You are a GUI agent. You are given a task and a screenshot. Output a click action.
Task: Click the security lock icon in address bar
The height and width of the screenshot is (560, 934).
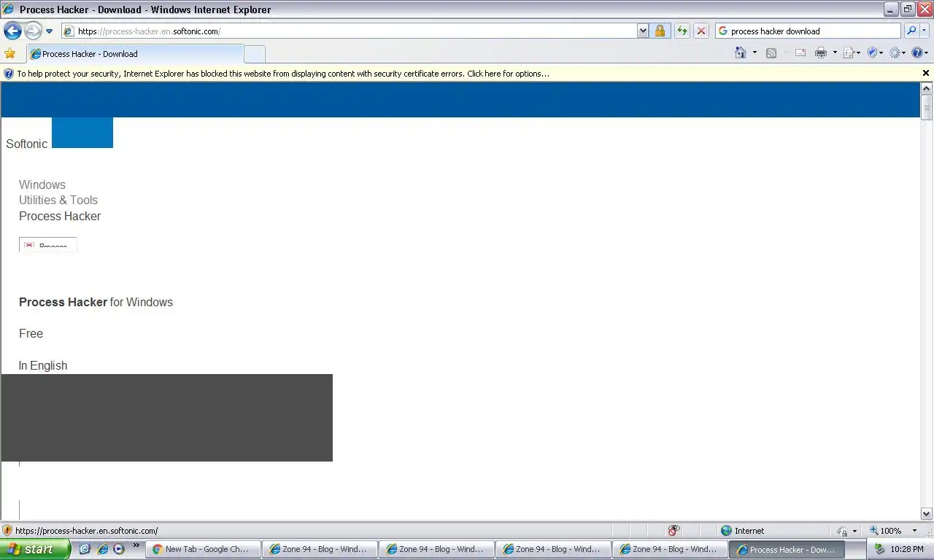(660, 31)
